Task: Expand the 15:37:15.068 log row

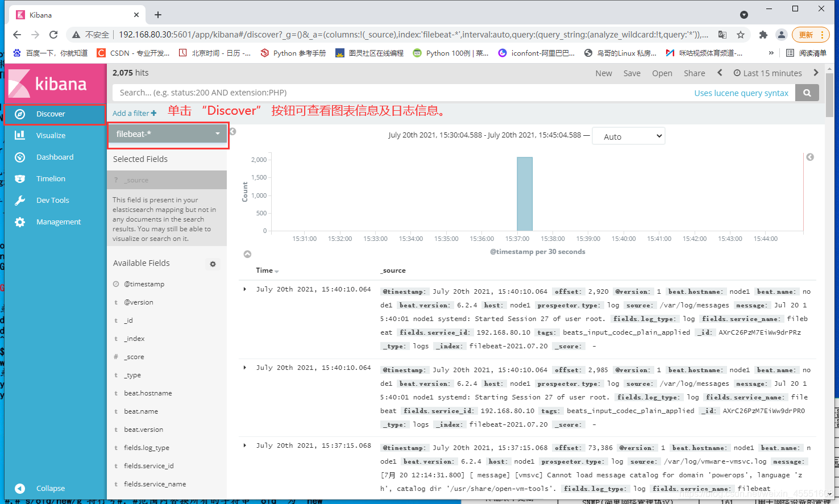Action: 245,445
